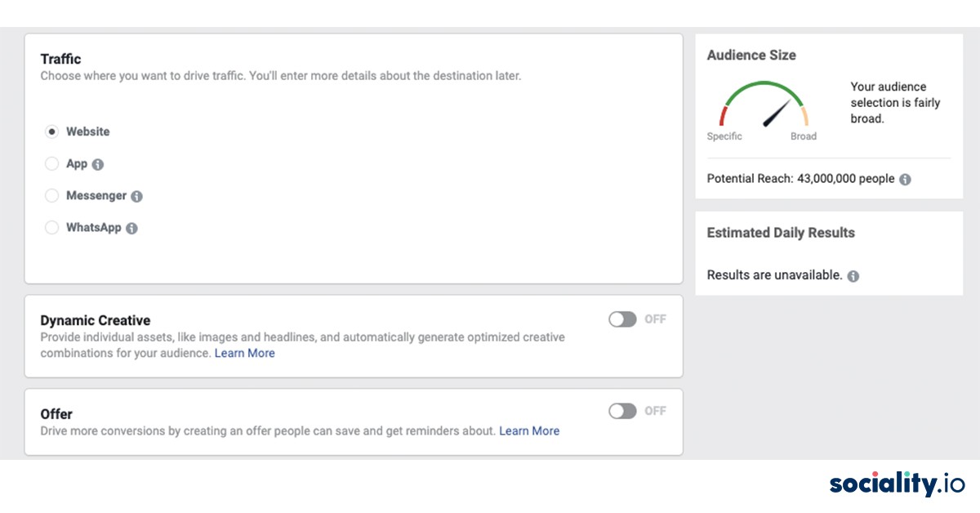The image size is (980, 513).
Task: Click Learn More in the Offer section
Action: (529, 430)
